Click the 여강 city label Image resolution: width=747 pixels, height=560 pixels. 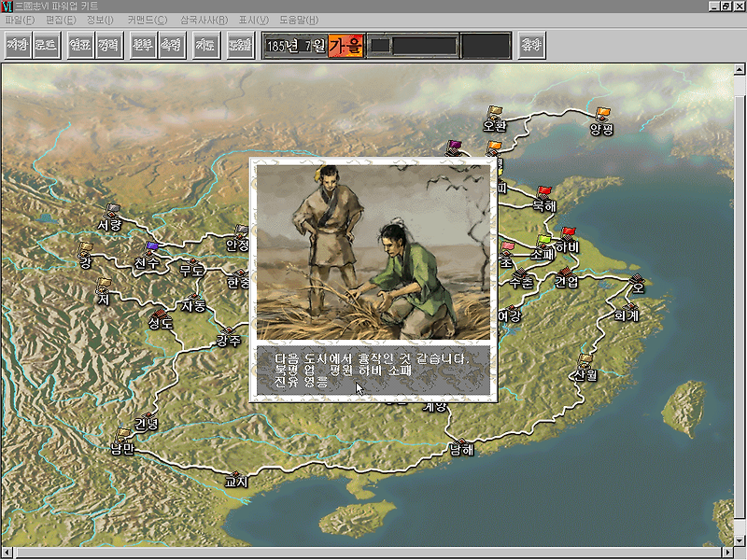click(510, 315)
